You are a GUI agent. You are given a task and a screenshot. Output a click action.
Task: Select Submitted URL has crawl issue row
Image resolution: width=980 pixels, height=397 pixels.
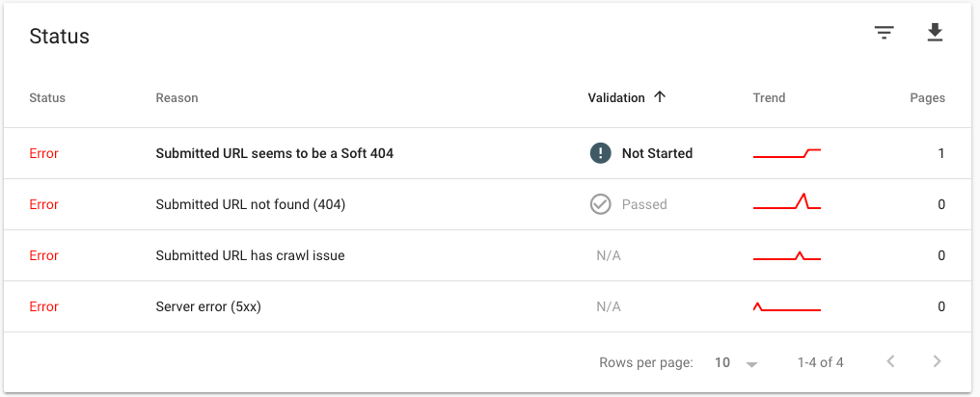tap(250, 255)
